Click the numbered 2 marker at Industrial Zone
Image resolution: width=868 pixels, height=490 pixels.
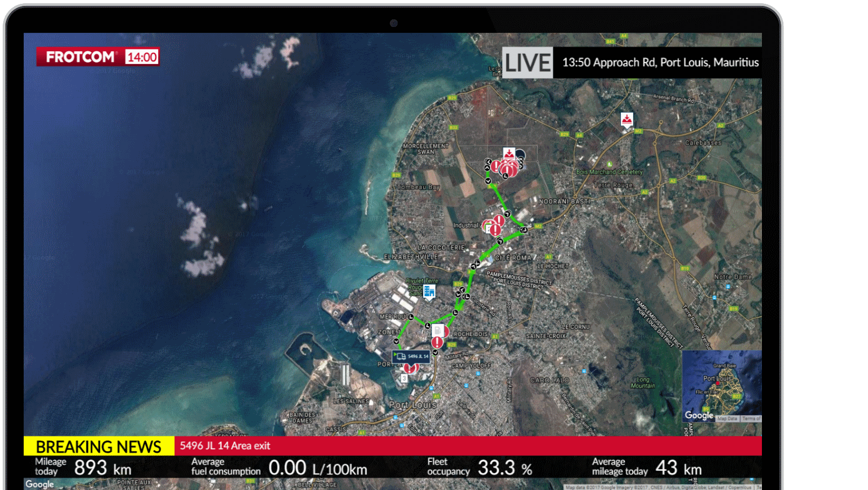[x=488, y=229]
